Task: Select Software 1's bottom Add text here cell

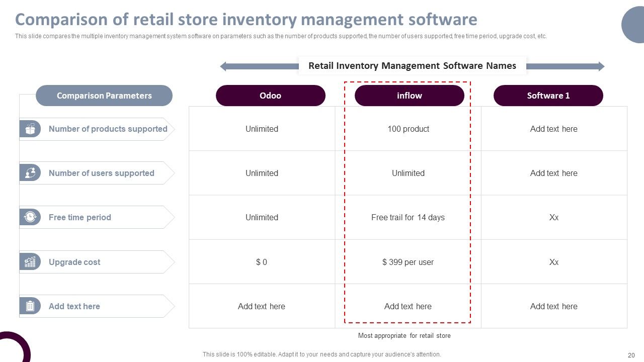Action: pyautogui.click(x=554, y=306)
